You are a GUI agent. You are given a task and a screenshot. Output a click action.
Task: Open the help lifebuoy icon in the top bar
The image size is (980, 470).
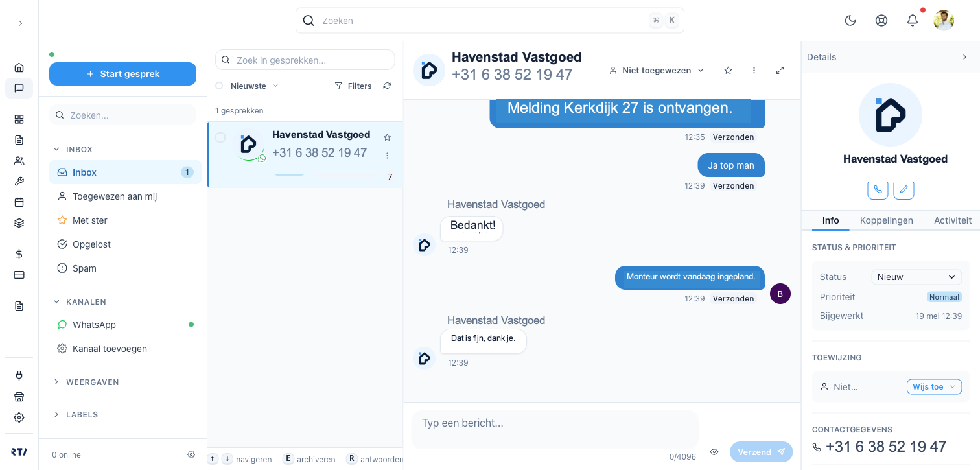pos(881,21)
